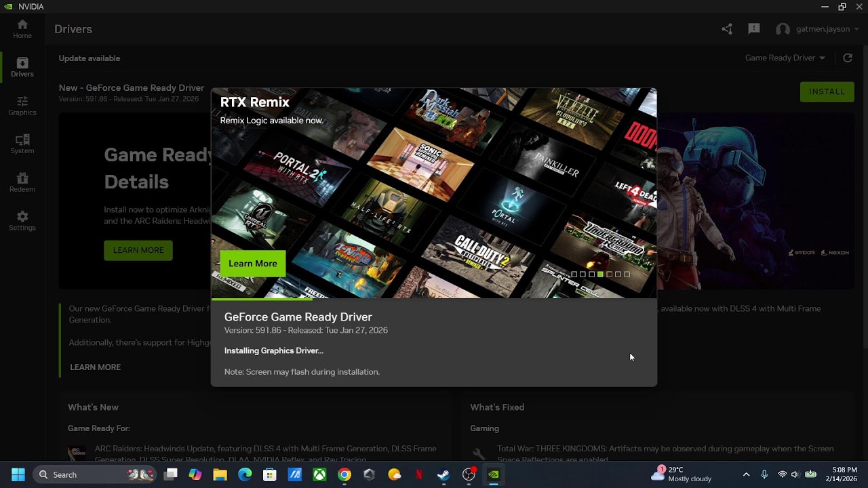Refresh driver updates with the reload icon
Viewport: 868px width, 488px height.
pyautogui.click(x=848, y=58)
